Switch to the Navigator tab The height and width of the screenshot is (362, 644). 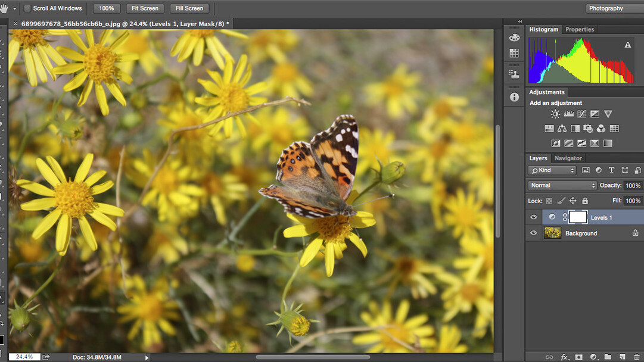[x=568, y=158]
